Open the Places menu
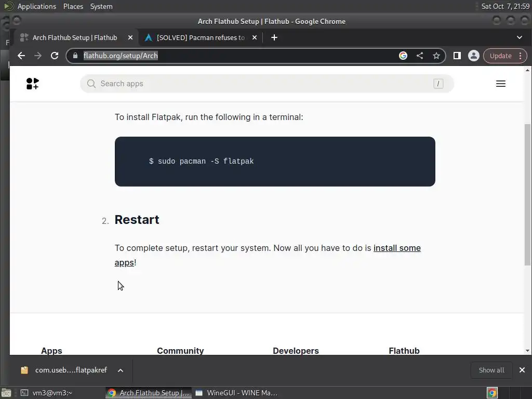532x399 pixels. tap(73, 6)
